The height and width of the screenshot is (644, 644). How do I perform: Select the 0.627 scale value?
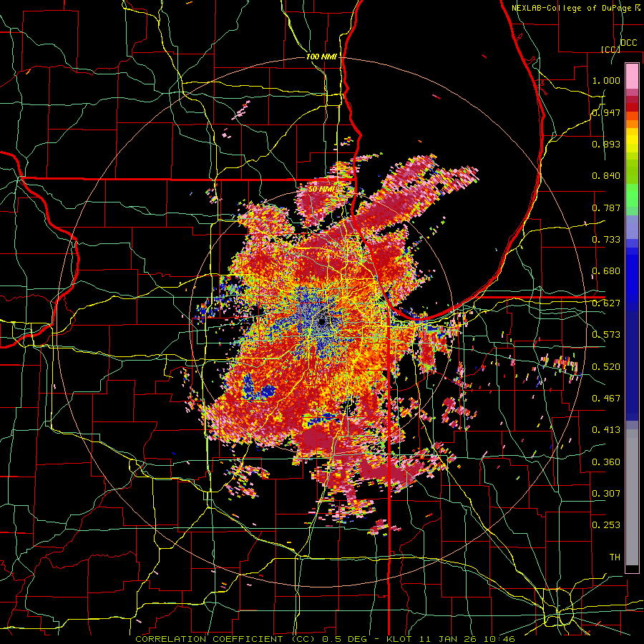606,303
